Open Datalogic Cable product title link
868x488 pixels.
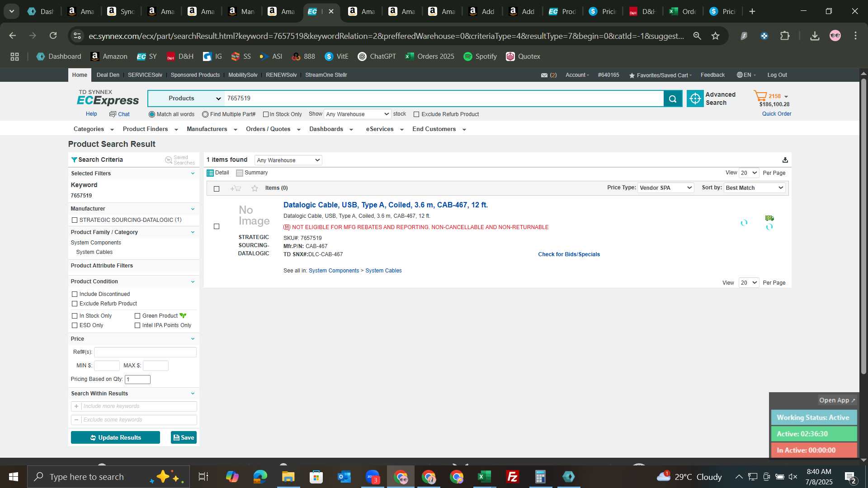click(385, 205)
